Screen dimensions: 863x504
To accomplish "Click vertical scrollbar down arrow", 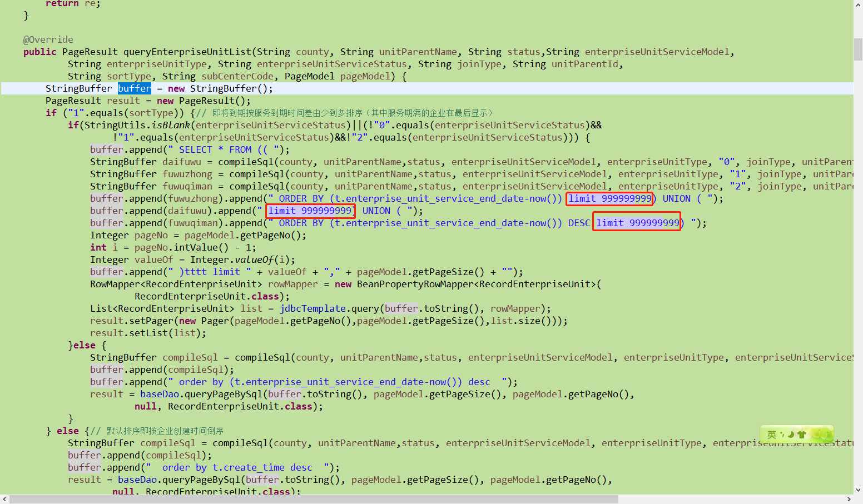I will tap(858, 490).
